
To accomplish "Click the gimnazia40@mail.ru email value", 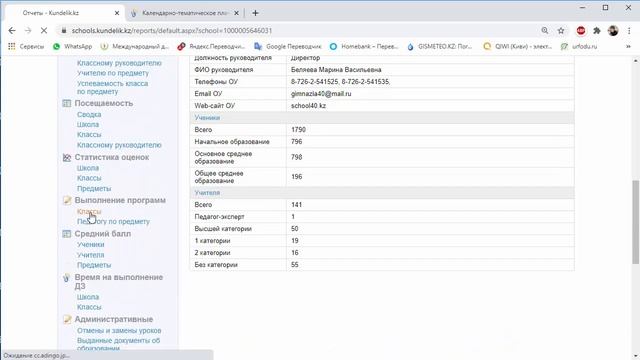I will click(x=321, y=94).
